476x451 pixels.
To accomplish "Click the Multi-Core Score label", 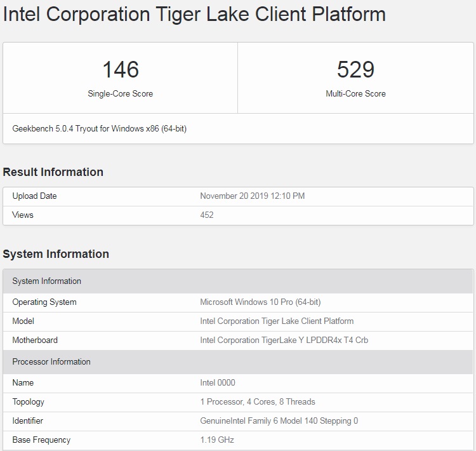I will pyautogui.click(x=355, y=93).
